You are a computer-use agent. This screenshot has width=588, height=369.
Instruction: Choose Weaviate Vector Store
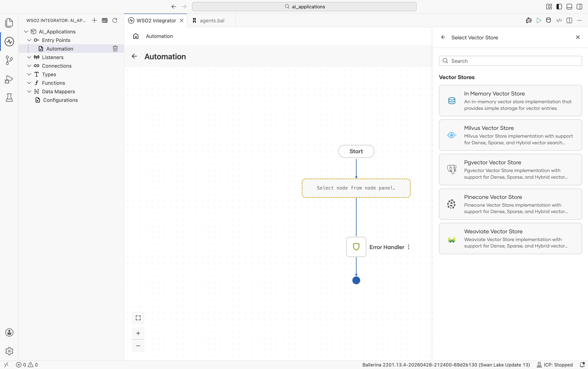pos(510,238)
